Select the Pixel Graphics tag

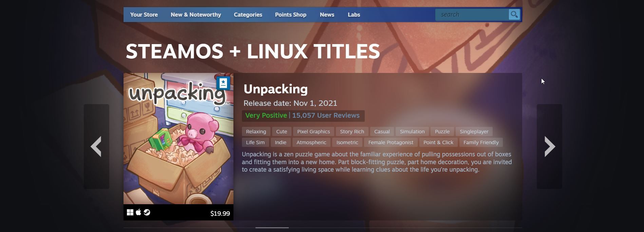click(314, 132)
